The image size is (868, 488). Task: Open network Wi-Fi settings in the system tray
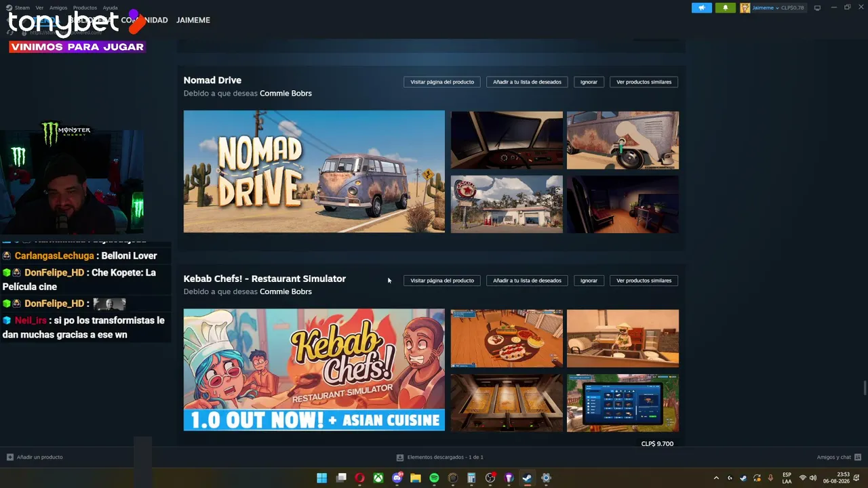[x=803, y=478]
